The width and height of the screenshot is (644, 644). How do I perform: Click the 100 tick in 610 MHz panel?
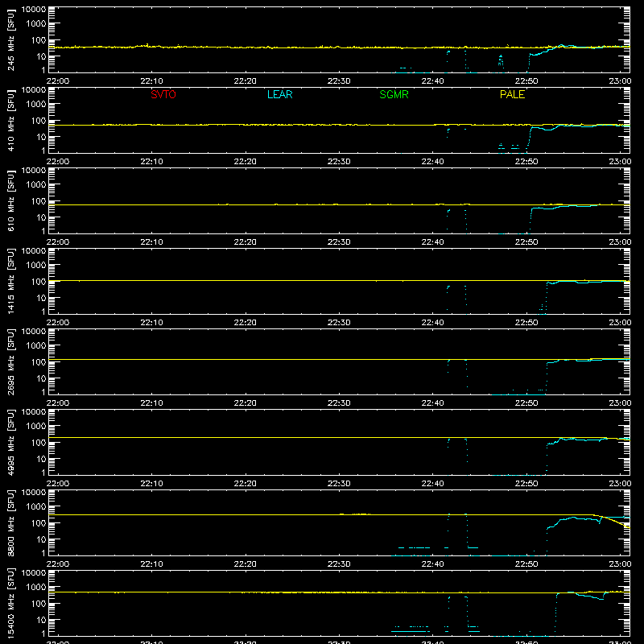point(39,200)
